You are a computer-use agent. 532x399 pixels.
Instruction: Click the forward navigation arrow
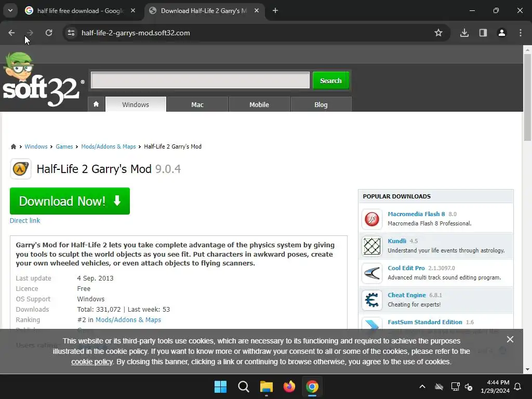30,33
